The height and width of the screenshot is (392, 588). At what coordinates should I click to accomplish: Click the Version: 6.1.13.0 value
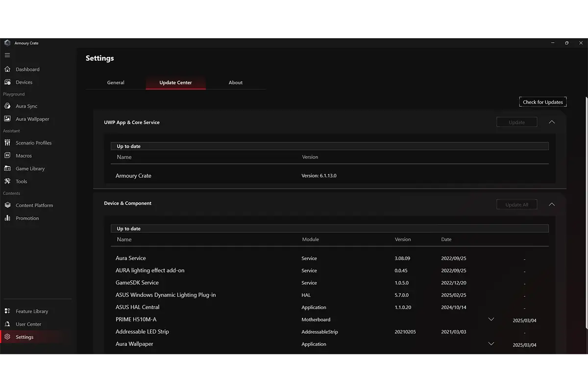tap(319, 175)
